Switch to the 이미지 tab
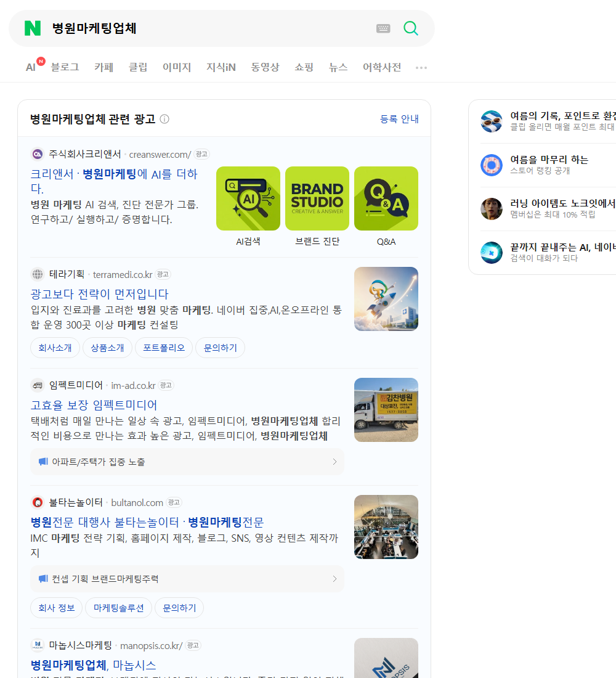Screen dimensions: 616x678 pos(177,67)
